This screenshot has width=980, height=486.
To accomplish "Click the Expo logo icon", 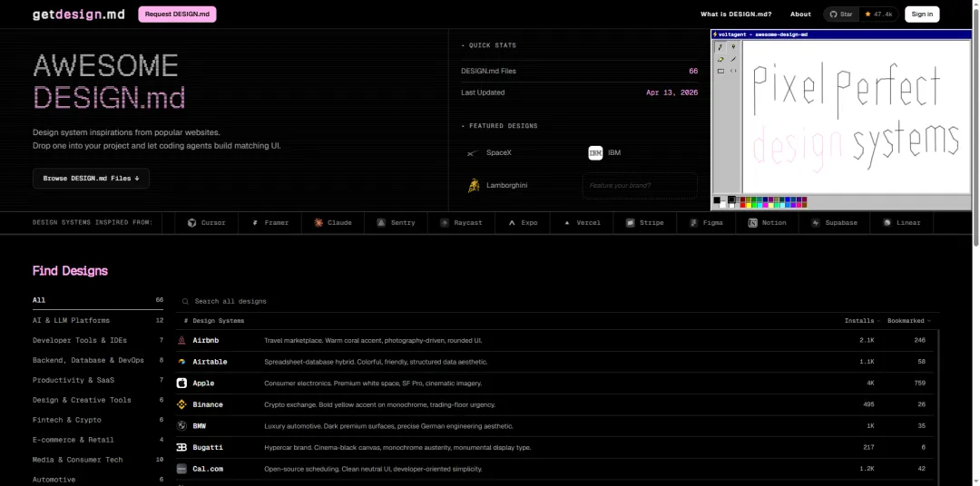I will point(512,222).
